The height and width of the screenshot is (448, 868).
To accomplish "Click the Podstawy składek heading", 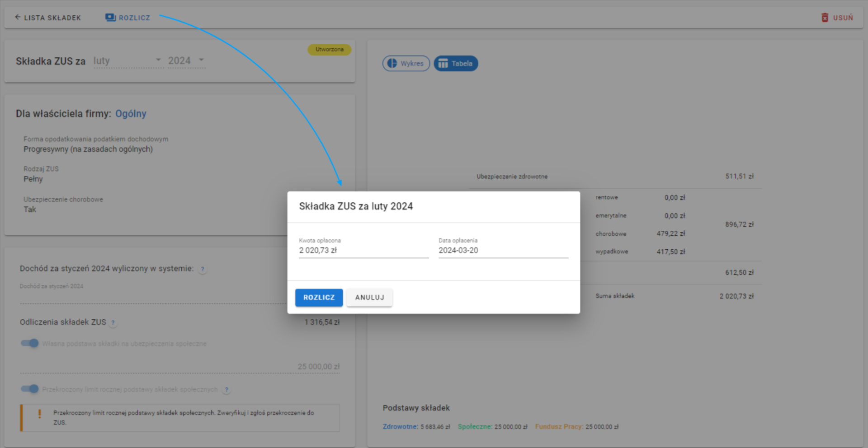I will (x=416, y=408).
